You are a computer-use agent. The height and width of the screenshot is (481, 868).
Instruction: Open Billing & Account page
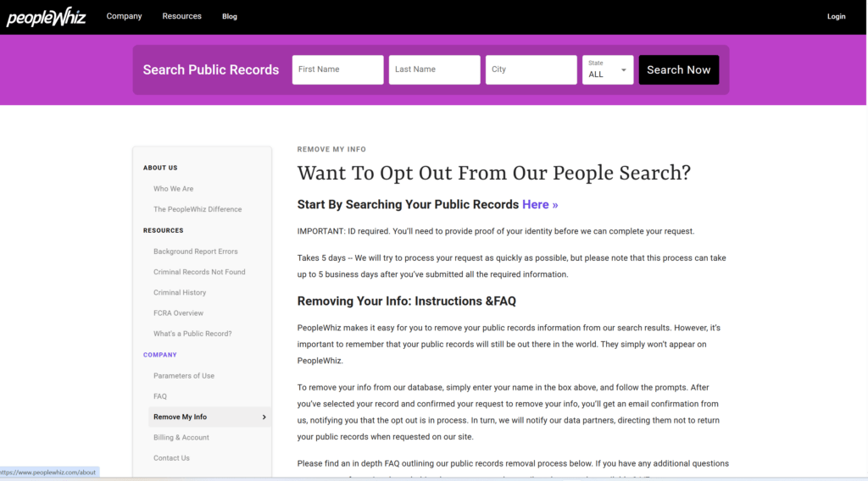click(x=181, y=437)
